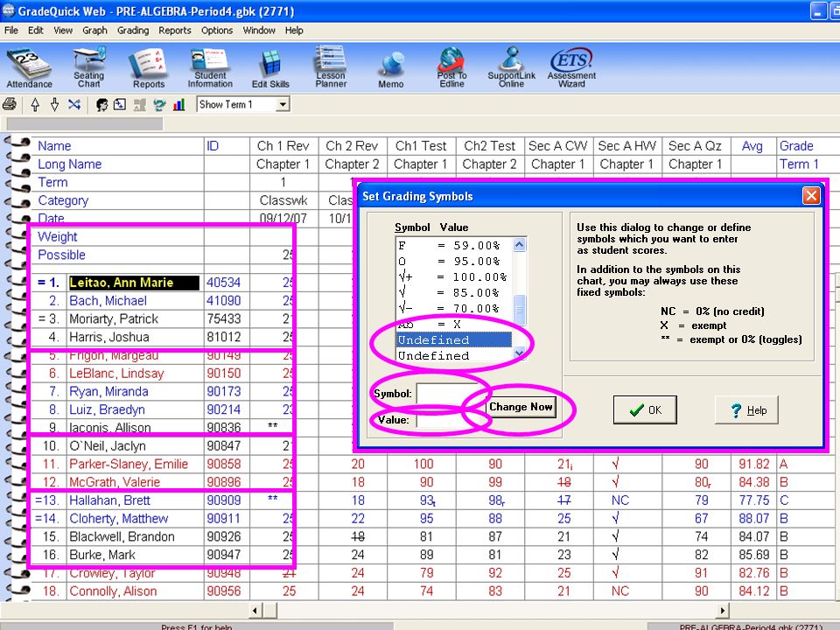Click the Ch2 Test column header
Viewport: 840px width, 630px height.
(490, 146)
